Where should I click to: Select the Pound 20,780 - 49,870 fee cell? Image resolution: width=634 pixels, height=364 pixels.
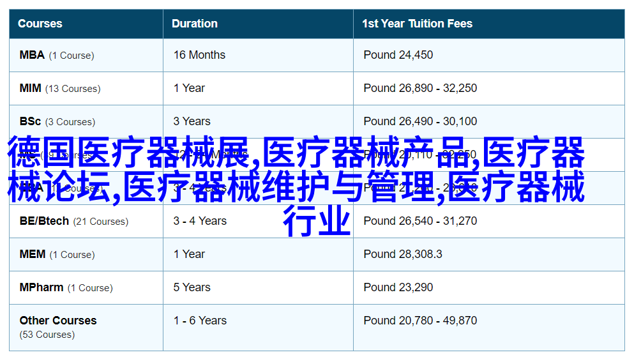coord(420,321)
